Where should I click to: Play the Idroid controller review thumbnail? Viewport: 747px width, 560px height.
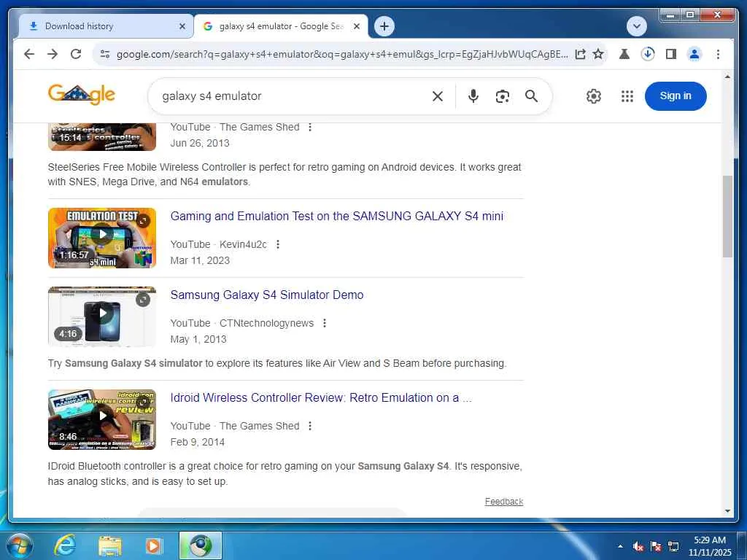[x=102, y=419]
